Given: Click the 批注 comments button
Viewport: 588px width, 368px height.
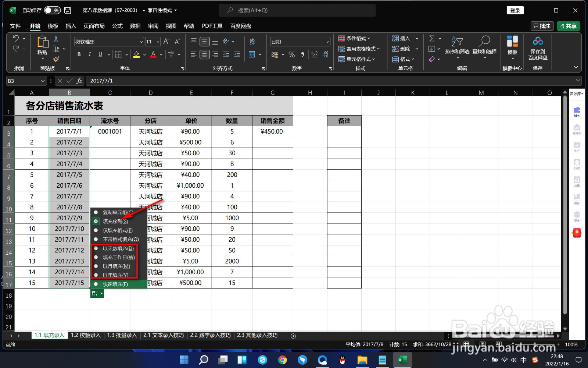Looking at the screenshot, I should click(x=542, y=26).
